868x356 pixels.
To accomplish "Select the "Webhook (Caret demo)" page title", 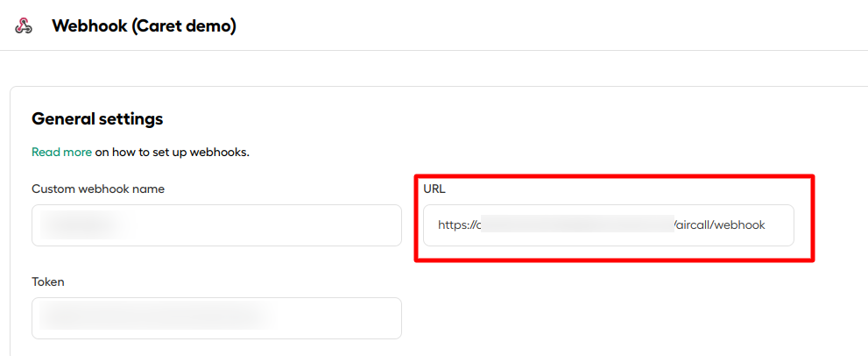I will [144, 25].
